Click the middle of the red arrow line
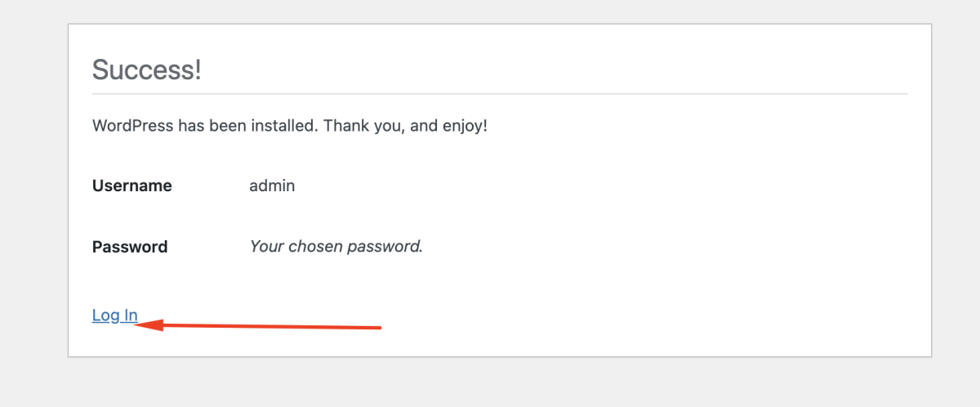The height and width of the screenshot is (407, 980). click(x=269, y=327)
